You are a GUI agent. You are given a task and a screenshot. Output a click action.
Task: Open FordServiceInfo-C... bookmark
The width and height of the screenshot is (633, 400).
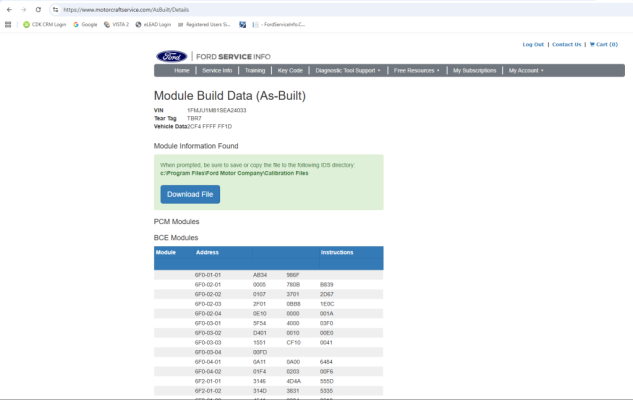279,25
